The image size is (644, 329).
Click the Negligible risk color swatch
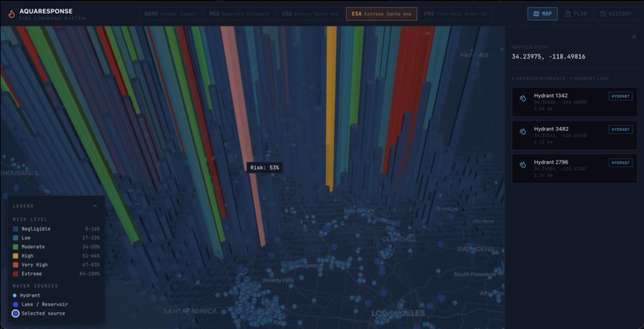point(16,229)
